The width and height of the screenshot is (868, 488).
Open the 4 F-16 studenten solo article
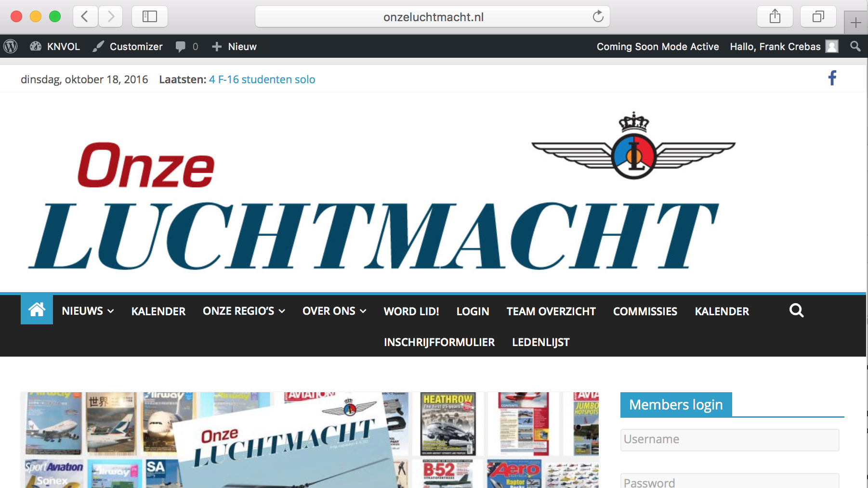tap(262, 79)
